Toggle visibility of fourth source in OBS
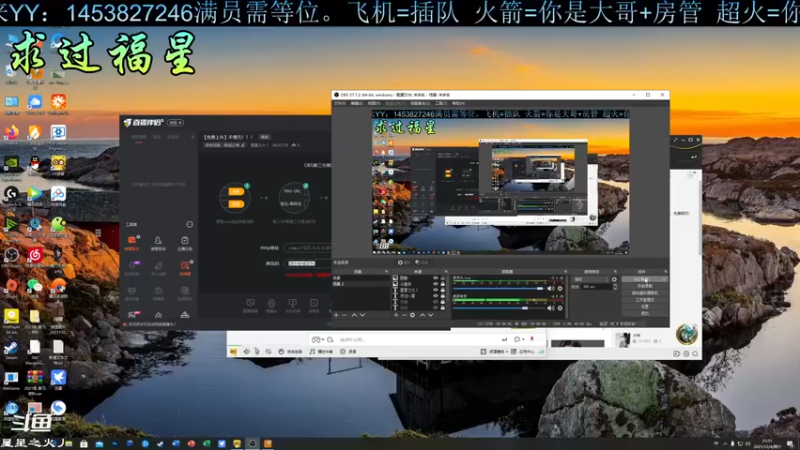Image resolution: width=800 pixels, height=450 pixels. 436,295
